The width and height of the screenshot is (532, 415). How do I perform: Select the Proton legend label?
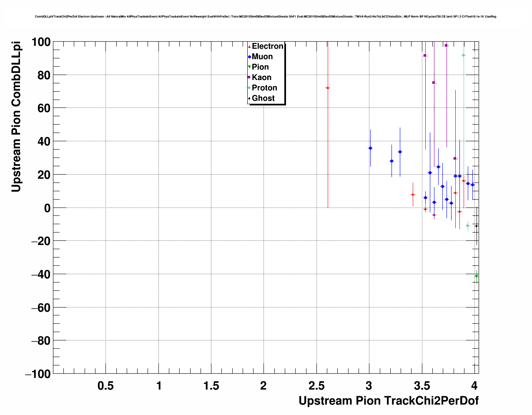[x=265, y=88]
